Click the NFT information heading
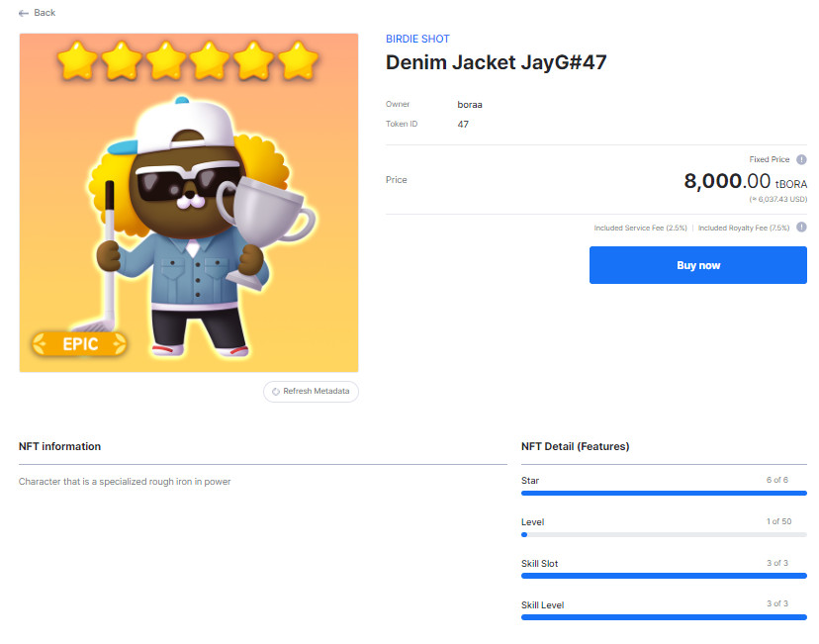This screenshot has height=644, width=819. [59, 446]
